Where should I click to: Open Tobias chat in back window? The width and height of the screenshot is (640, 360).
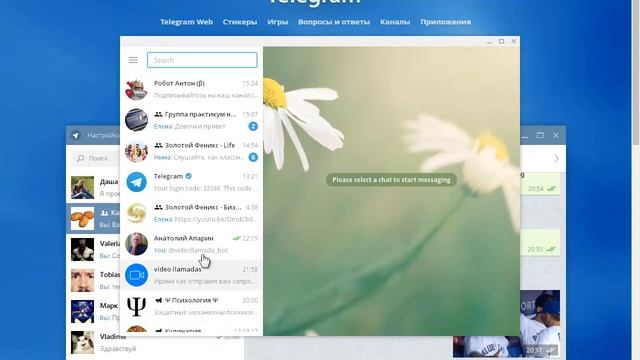[93, 280]
